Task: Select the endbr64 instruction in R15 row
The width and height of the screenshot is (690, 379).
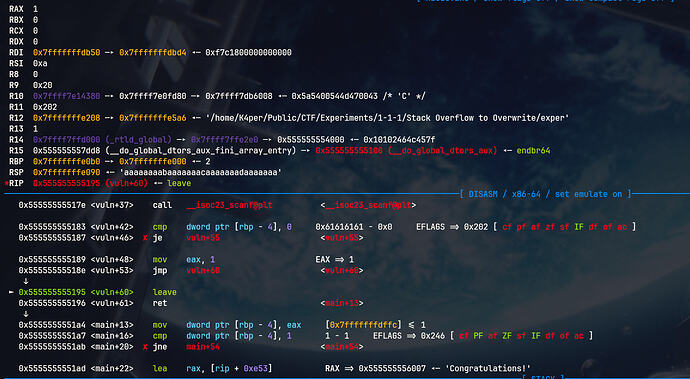Action: tap(533, 151)
